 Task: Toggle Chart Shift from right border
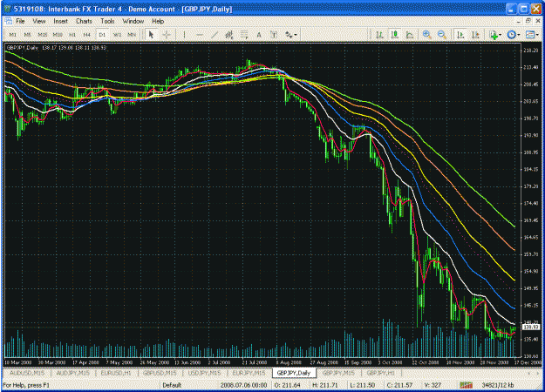click(x=475, y=35)
